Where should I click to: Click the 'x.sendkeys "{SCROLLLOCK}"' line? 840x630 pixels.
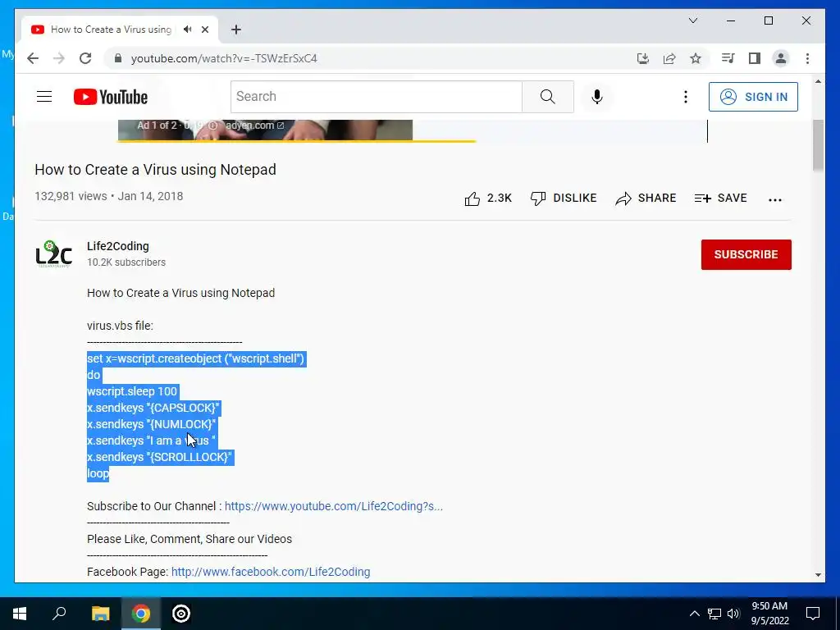pyautogui.click(x=160, y=458)
